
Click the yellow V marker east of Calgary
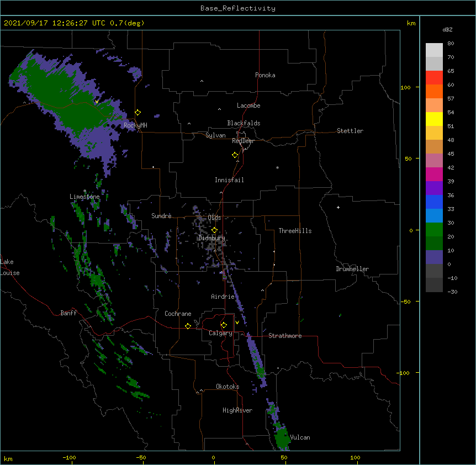click(237, 323)
